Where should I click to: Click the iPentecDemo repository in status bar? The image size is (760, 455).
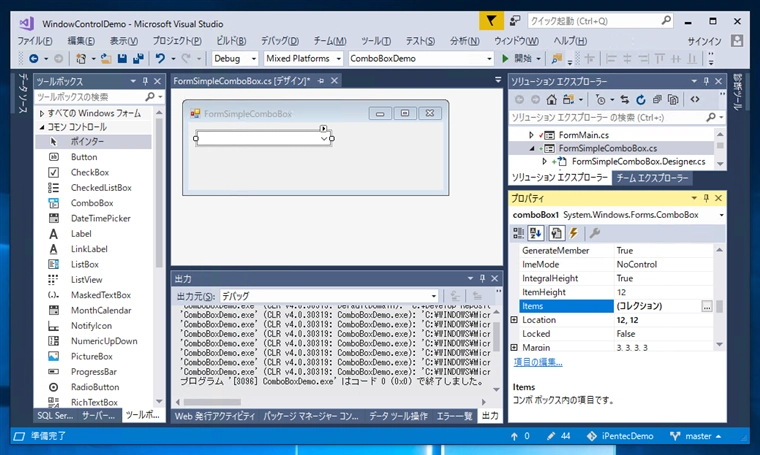point(620,436)
